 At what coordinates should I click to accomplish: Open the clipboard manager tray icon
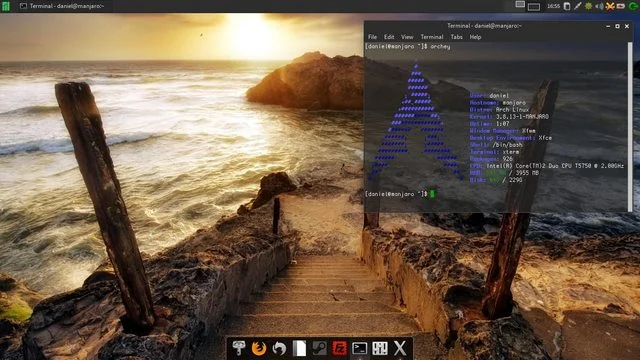pos(567,6)
